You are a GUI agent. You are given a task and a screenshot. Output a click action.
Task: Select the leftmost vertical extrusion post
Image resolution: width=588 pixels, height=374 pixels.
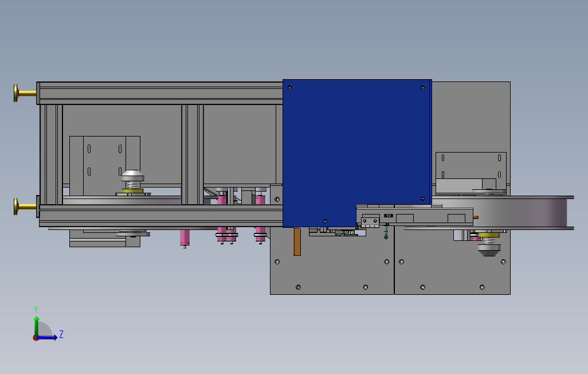tap(52, 154)
